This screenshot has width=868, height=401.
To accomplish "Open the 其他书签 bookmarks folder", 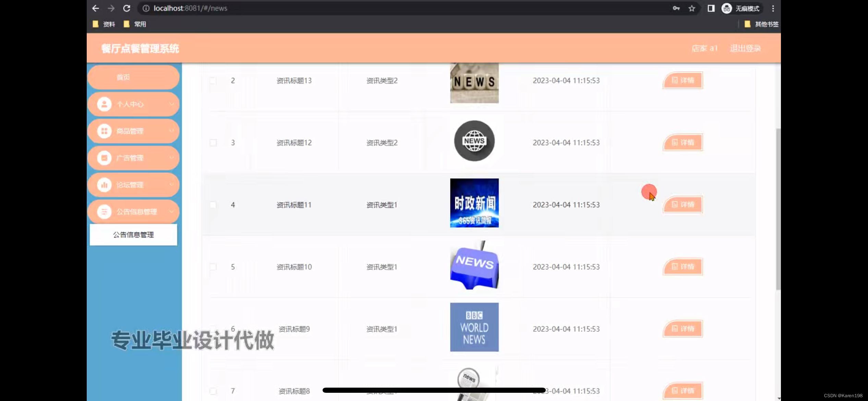I will pyautogui.click(x=762, y=24).
